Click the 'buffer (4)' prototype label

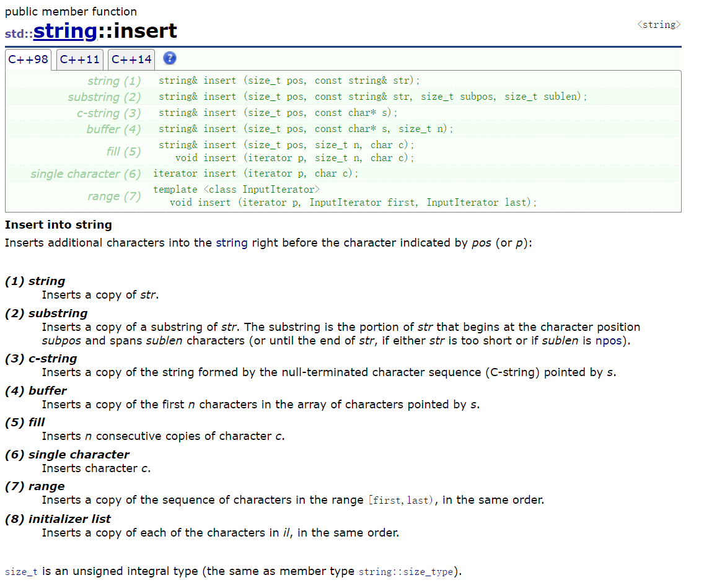pyautogui.click(x=113, y=129)
